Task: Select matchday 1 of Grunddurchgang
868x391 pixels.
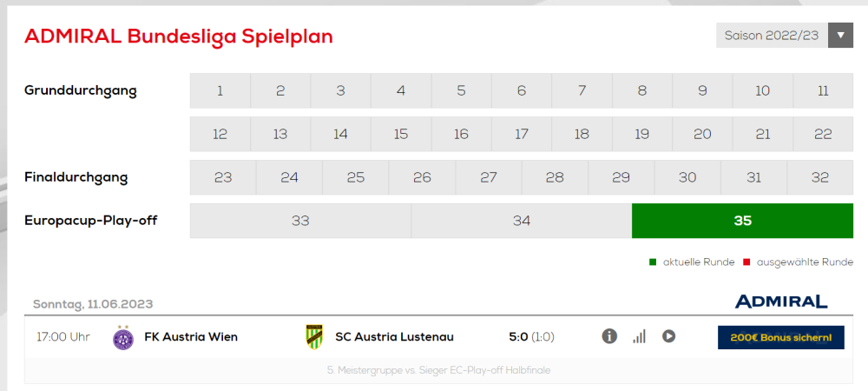Action: [220, 90]
